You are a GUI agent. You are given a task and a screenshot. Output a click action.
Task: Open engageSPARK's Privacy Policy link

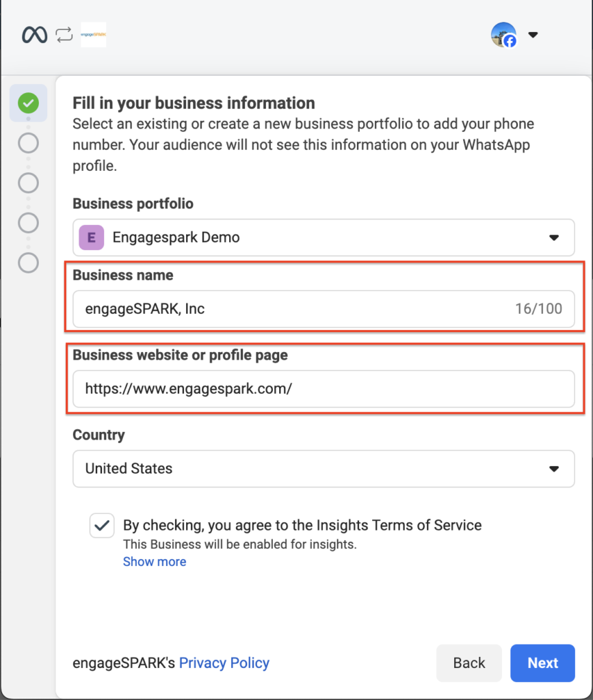pos(224,662)
